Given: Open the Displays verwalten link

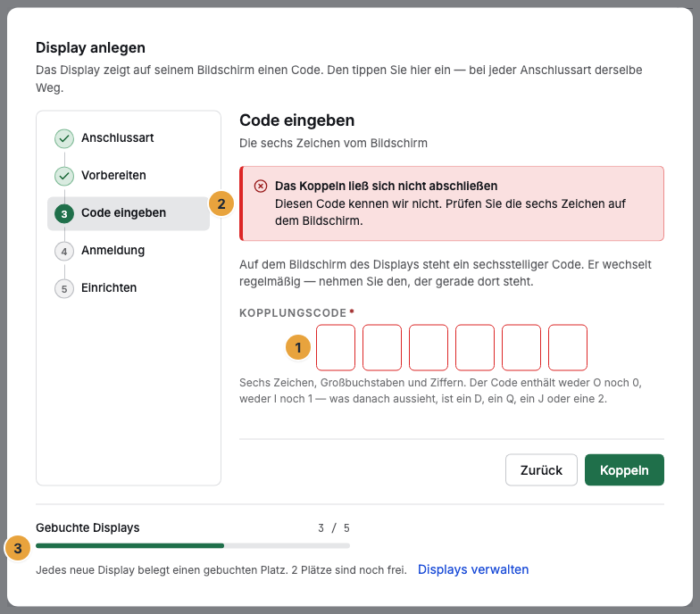Looking at the screenshot, I should (473, 569).
